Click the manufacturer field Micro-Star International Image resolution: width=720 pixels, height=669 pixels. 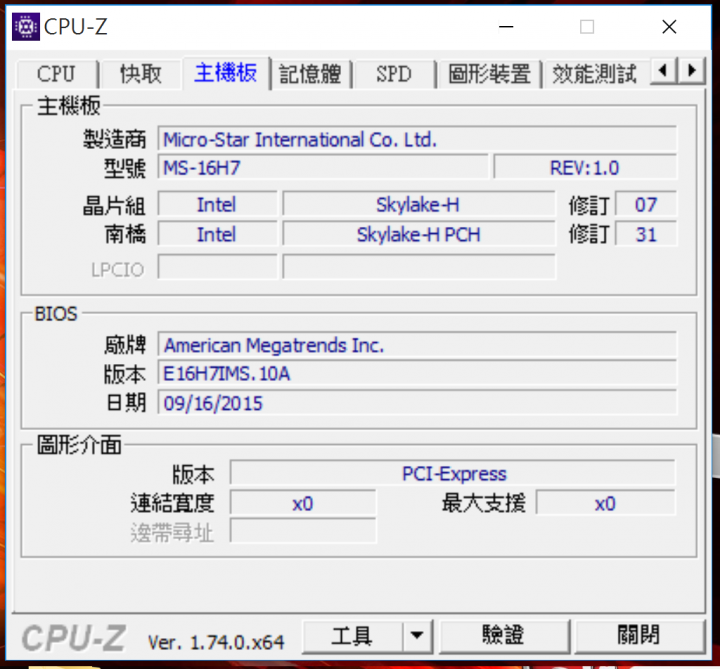pos(417,139)
